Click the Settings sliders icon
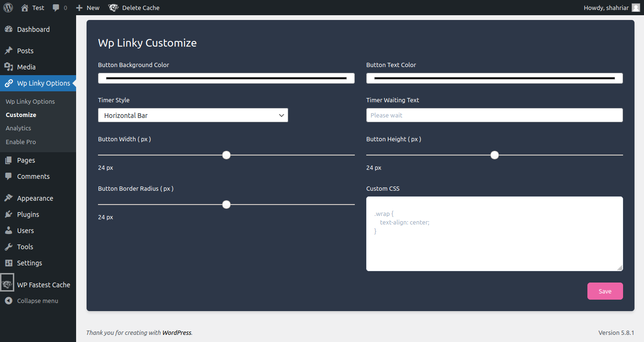644x342 pixels. (x=9, y=263)
